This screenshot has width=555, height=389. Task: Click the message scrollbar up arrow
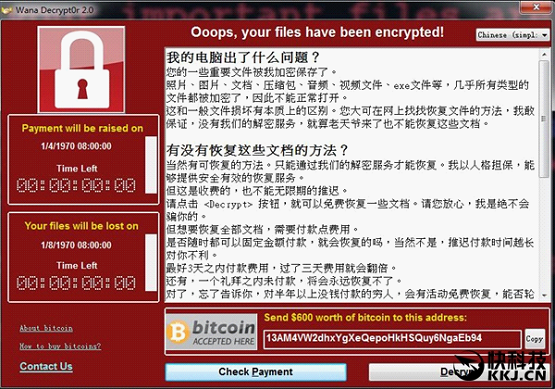(x=544, y=54)
